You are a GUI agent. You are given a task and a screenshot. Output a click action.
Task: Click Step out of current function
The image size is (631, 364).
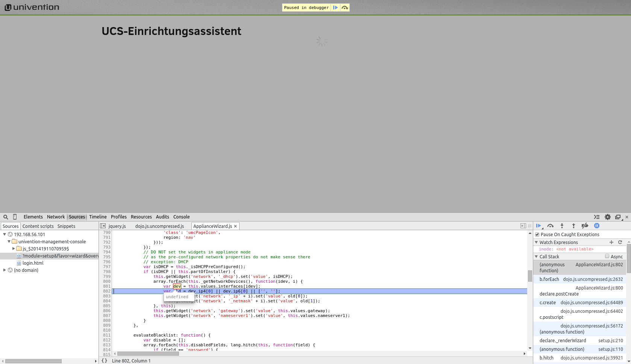pos(573,226)
